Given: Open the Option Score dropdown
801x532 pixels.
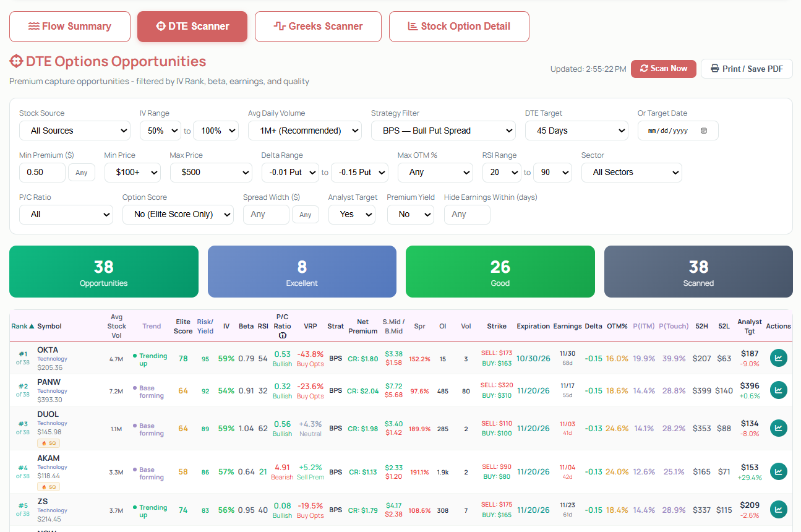Looking at the screenshot, I should (178, 214).
